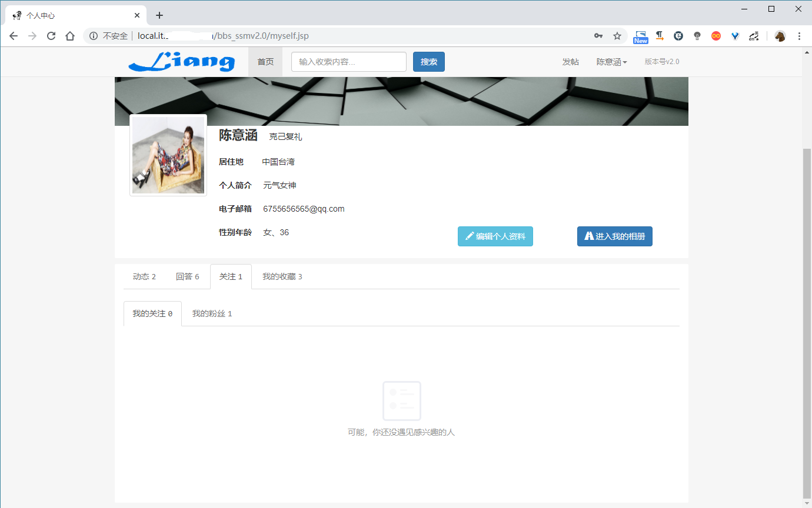This screenshot has height=508, width=812.
Task: Bookmark this page with the star icon
Action: tap(617, 36)
